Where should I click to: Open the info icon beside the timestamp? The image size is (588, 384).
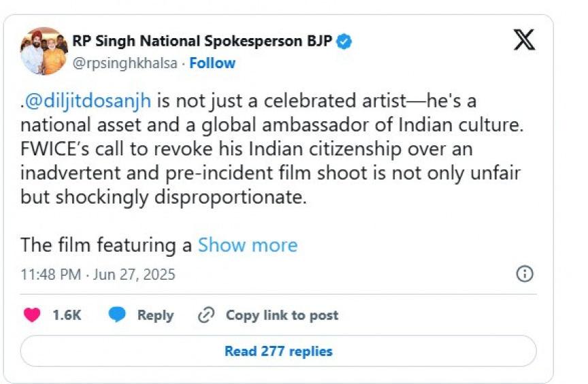525,274
